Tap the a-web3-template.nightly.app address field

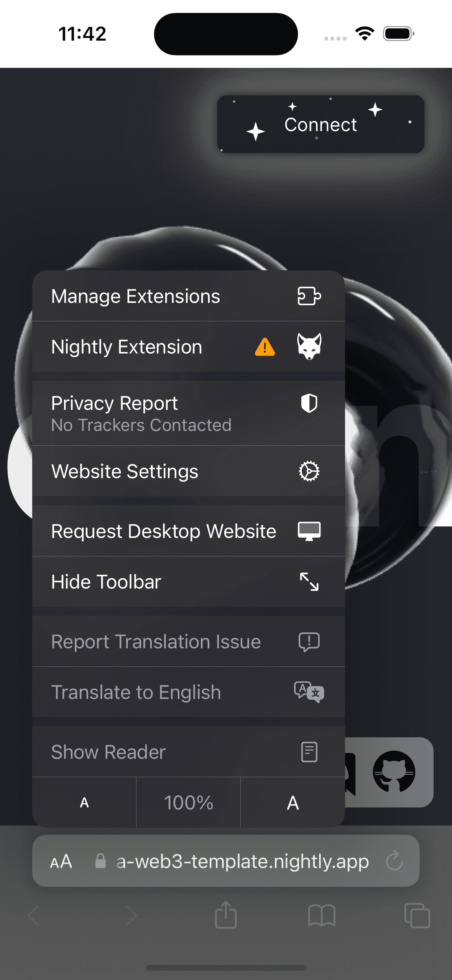click(x=242, y=862)
